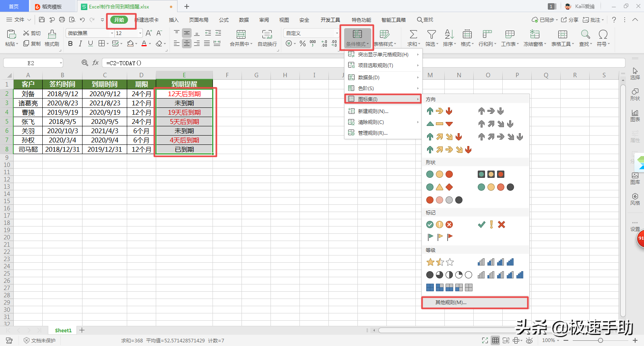Click the Paste icon
The image size is (644, 346).
11,34
